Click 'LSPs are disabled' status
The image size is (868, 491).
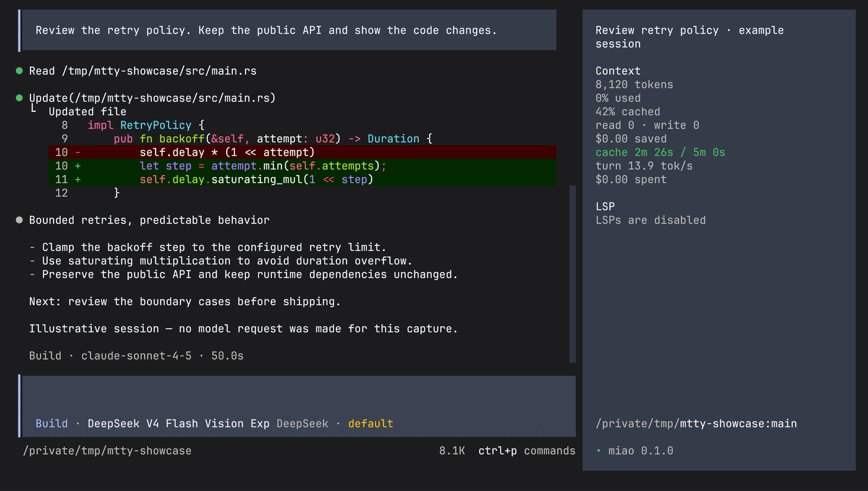650,220
